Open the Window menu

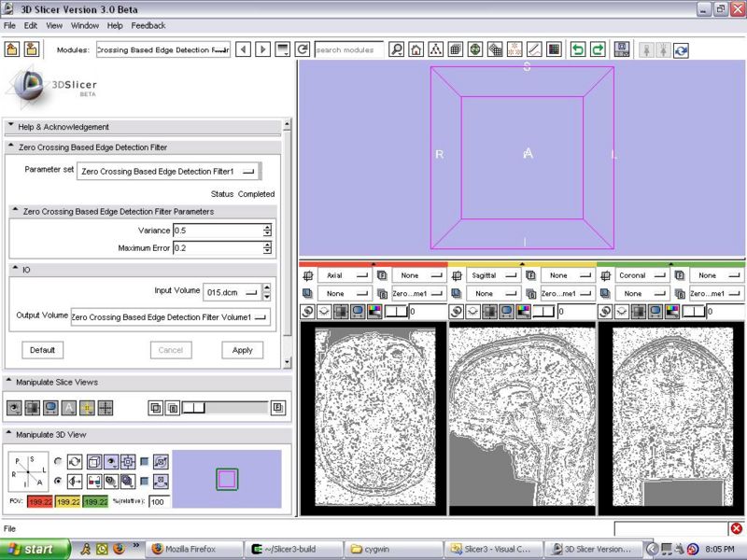(x=85, y=25)
